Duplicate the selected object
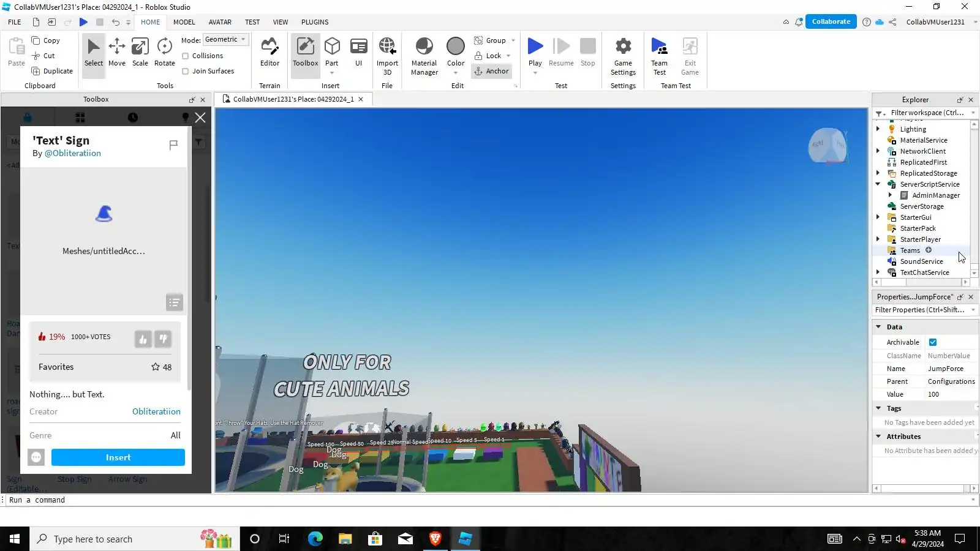This screenshot has height=551, width=980. (x=52, y=71)
